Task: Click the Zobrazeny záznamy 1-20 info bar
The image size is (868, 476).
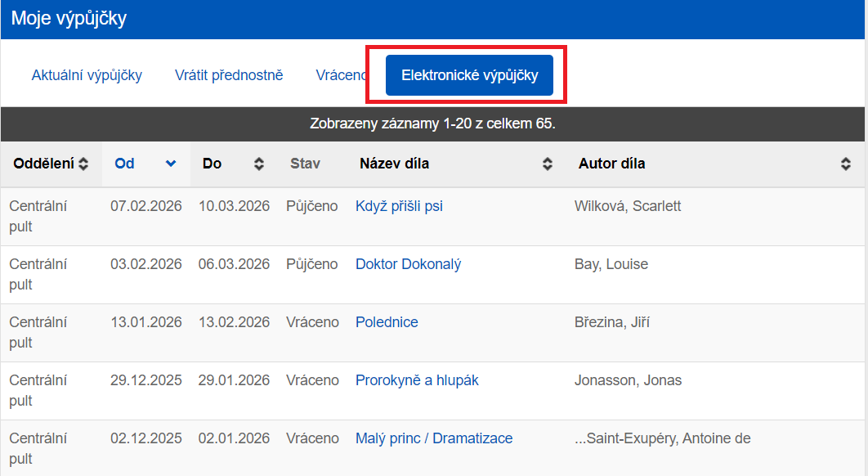Action: pyautogui.click(x=433, y=123)
